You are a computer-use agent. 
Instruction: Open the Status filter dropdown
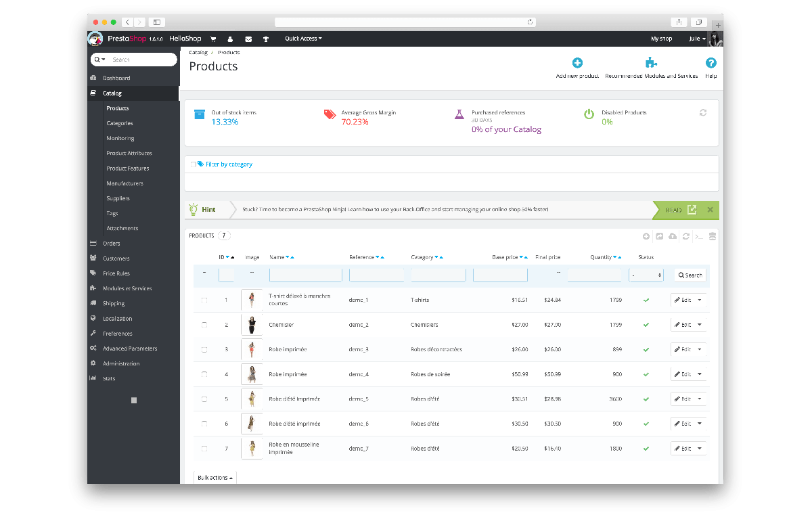646,275
